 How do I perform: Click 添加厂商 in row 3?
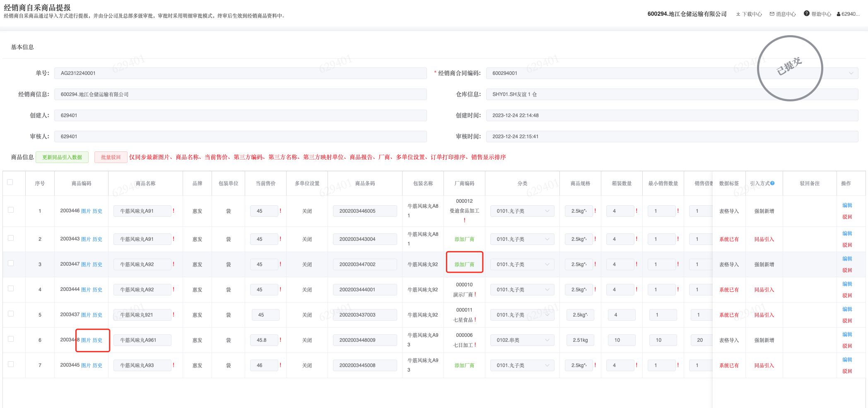(464, 264)
